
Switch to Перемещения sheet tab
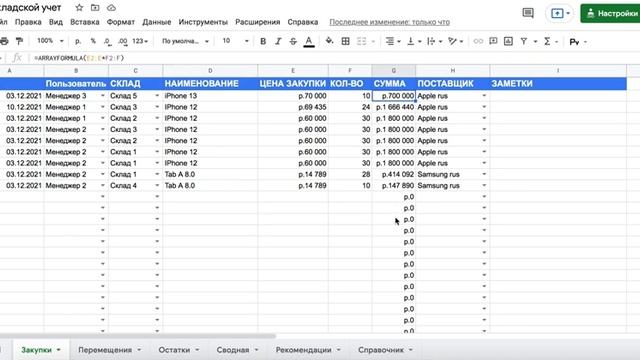pos(109,350)
